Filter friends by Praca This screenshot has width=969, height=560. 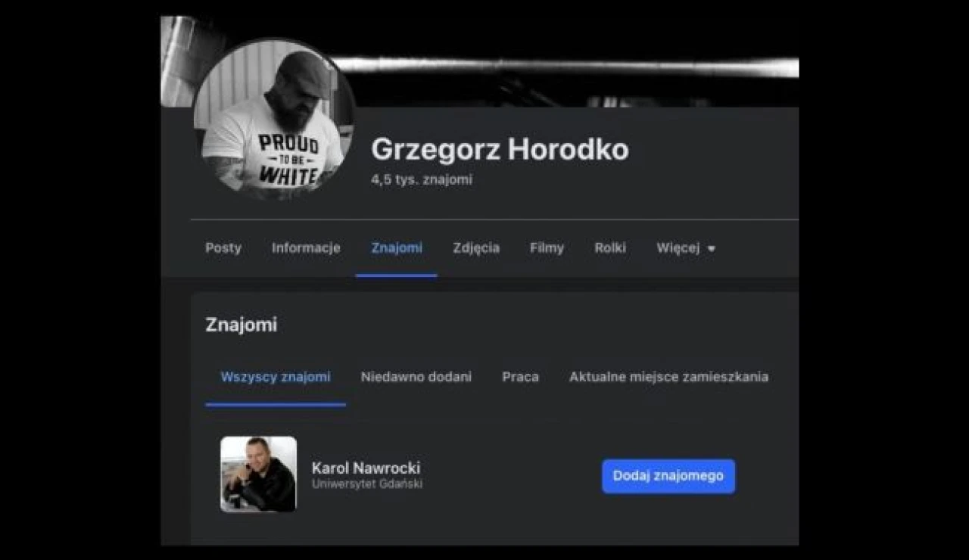click(x=521, y=377)
